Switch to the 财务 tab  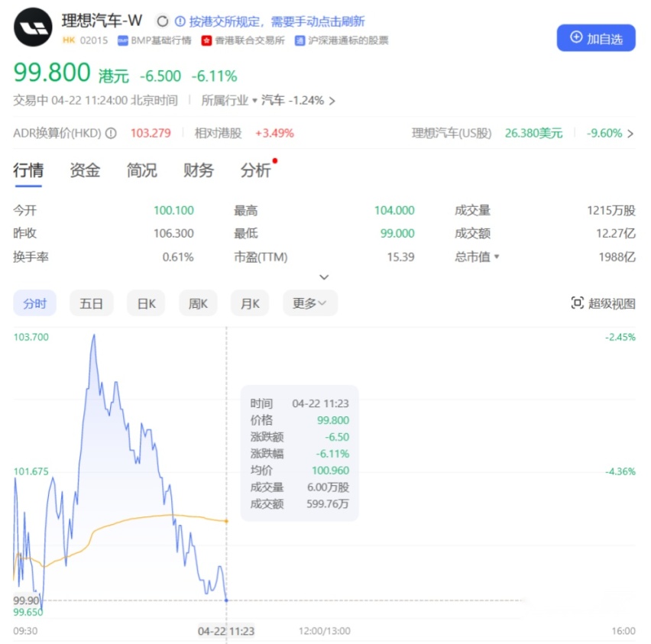[x=199, y=170]
